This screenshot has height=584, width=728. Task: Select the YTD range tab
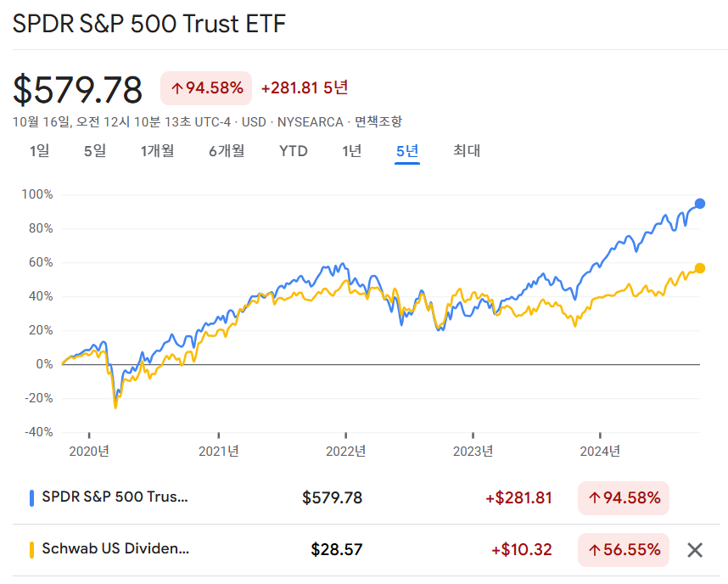coord(294,151)
